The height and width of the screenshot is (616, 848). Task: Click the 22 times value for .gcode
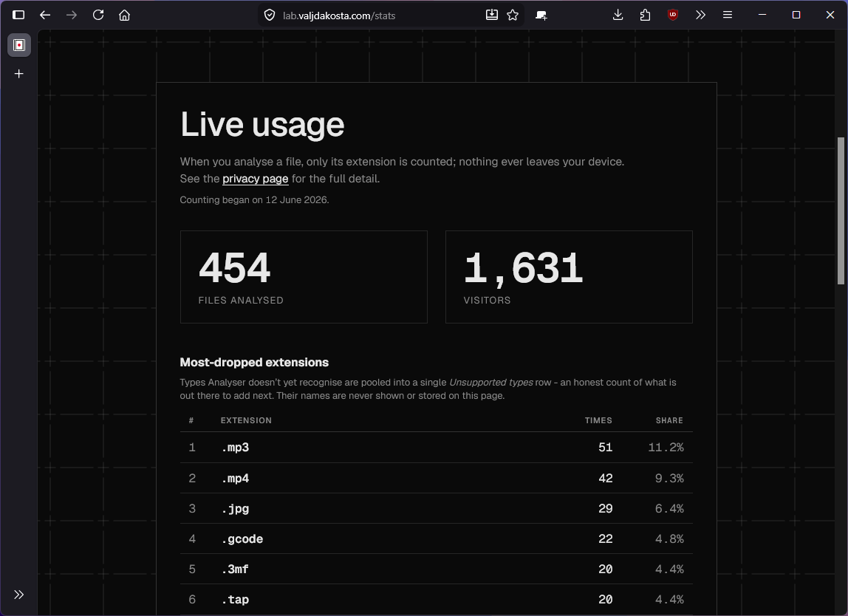[x=605, y=538]
